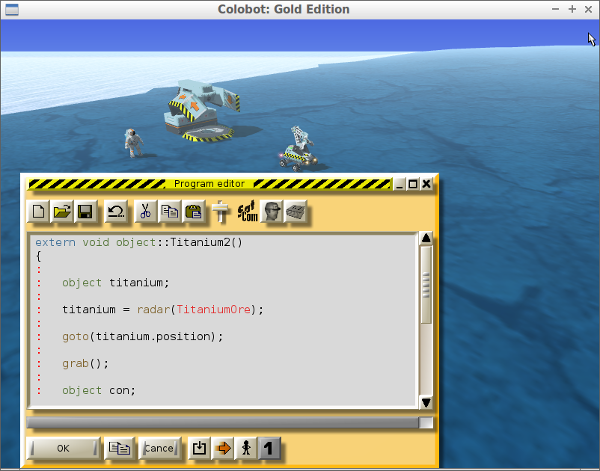Cut selected text with scissors icon
Viewport: 600px width, 471px height.
pyautogui.click(x=146, y=211)
